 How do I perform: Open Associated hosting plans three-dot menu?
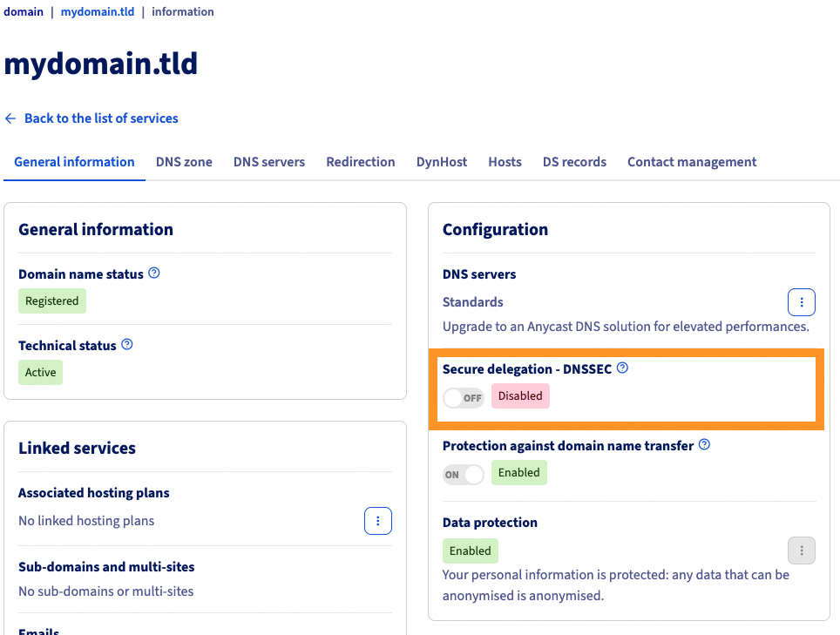(x=377, y=521)
